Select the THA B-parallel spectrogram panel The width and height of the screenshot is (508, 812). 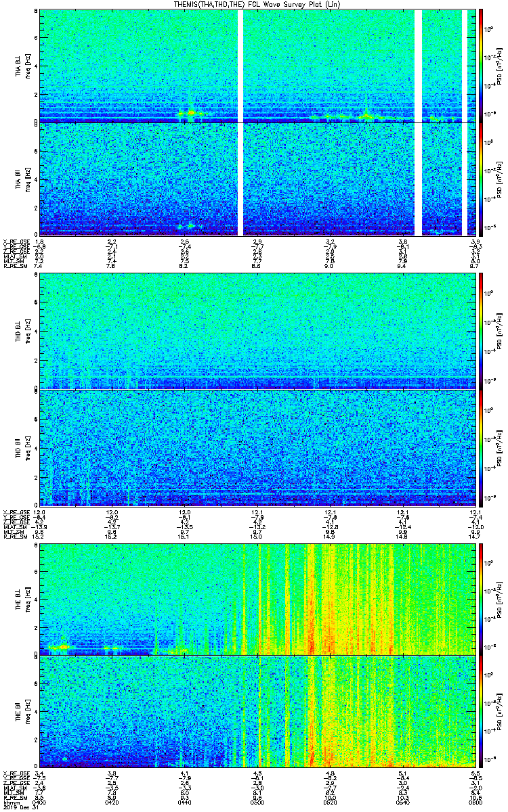pyautogui.click(x=257, y=179)
